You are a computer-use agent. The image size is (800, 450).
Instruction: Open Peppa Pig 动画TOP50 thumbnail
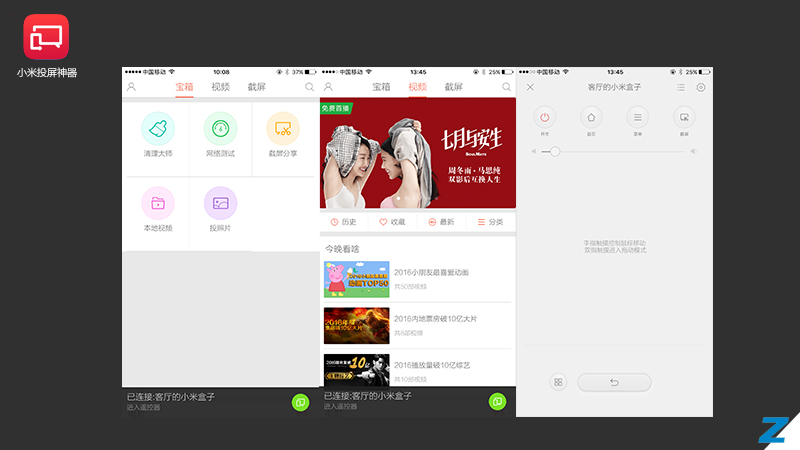(x=357, y=280)
